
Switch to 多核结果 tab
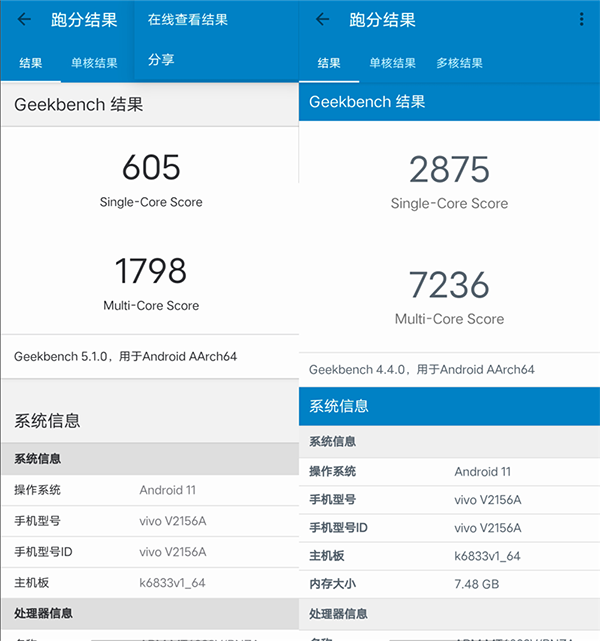pyautogui.click(x=459, y=63)
